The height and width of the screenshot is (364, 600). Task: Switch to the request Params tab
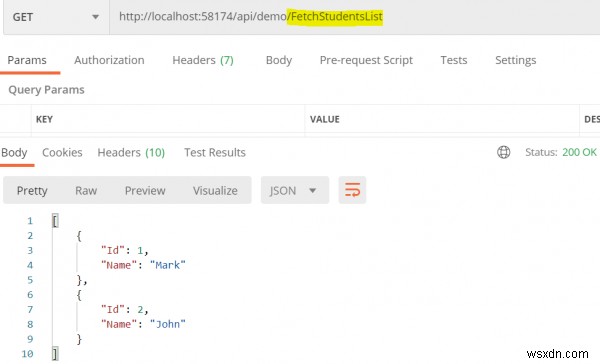tap(27, 60)
